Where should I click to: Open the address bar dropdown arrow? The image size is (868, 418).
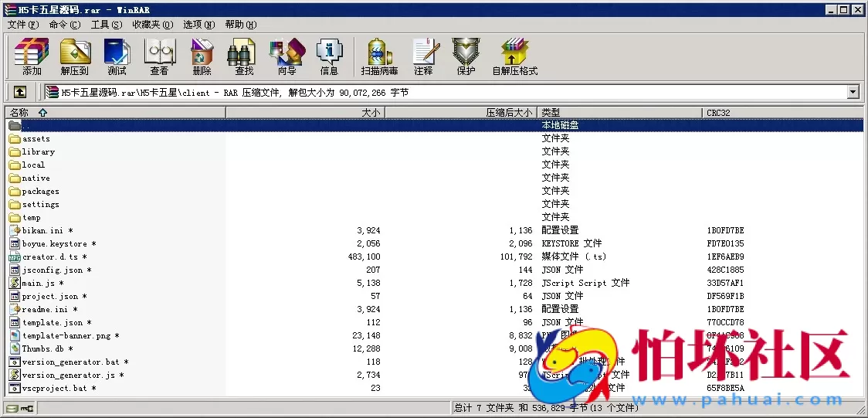[x=853, y=93]
